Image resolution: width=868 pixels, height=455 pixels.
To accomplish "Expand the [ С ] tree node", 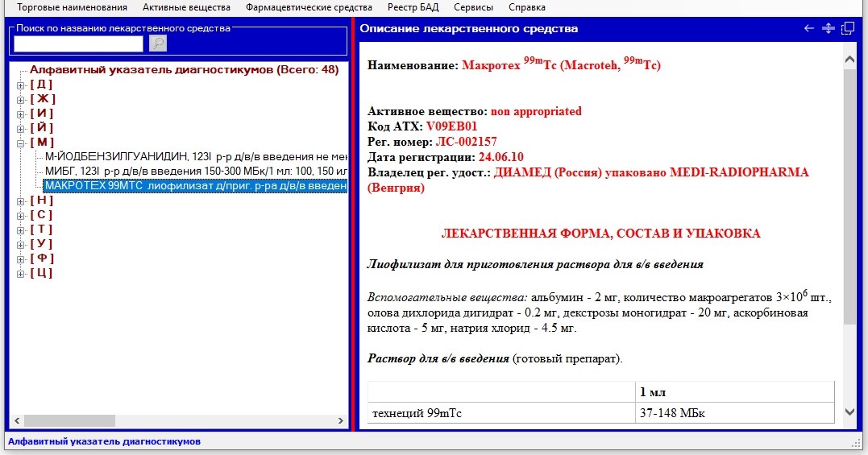I will click(x=20, y=216).
